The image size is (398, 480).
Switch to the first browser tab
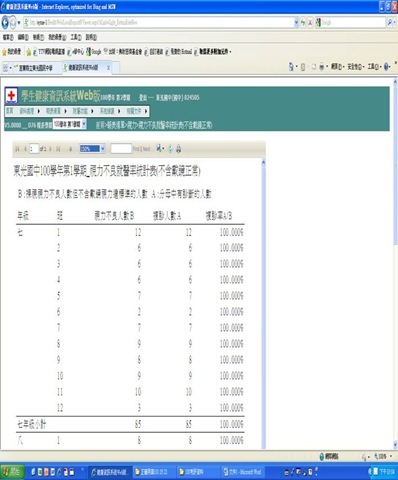click(36, 68)
